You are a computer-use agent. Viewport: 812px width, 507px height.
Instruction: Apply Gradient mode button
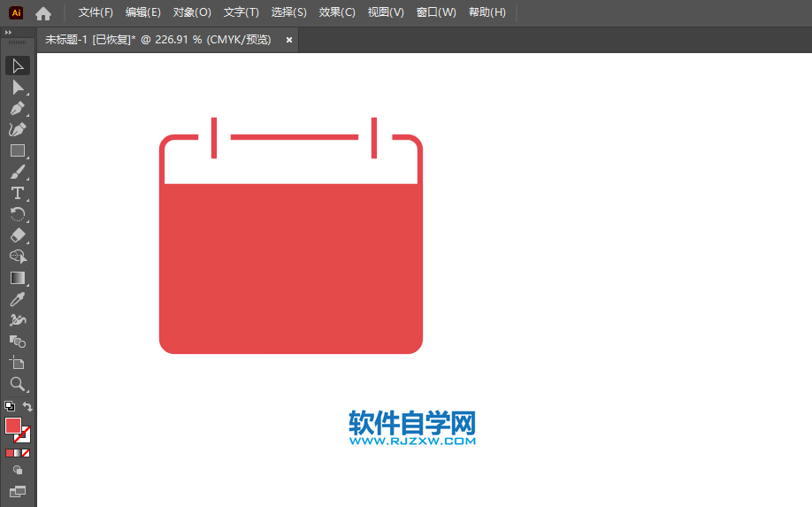click(18, 453)
